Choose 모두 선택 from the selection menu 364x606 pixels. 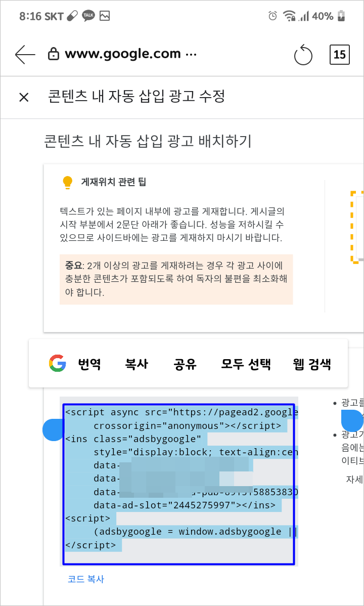click(246, 364)
